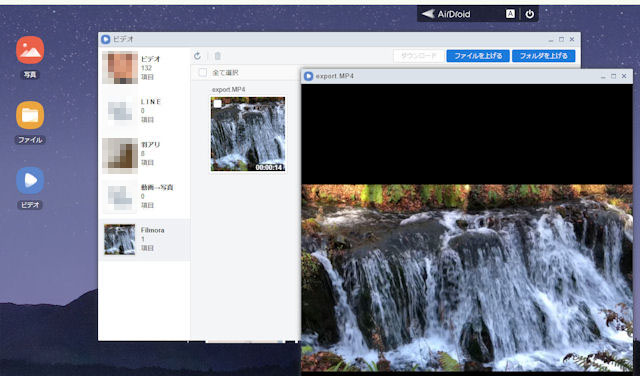This screenshot has height=376, width=640.
Task: Click the AirDroid logo in top bar
Action: click(446, 14)
